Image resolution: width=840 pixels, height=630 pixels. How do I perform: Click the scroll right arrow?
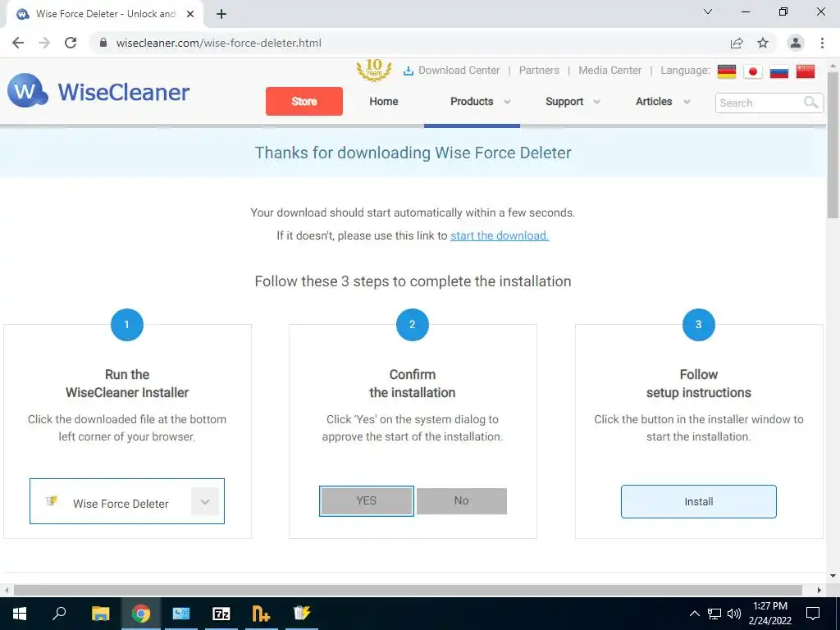pos(819,590)
